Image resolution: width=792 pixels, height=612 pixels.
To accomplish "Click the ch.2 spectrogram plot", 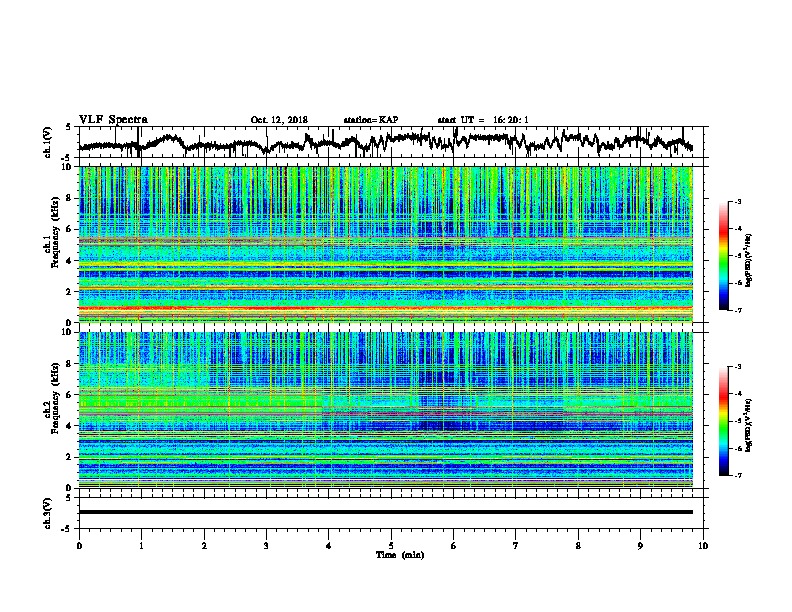I will [386, 410].
